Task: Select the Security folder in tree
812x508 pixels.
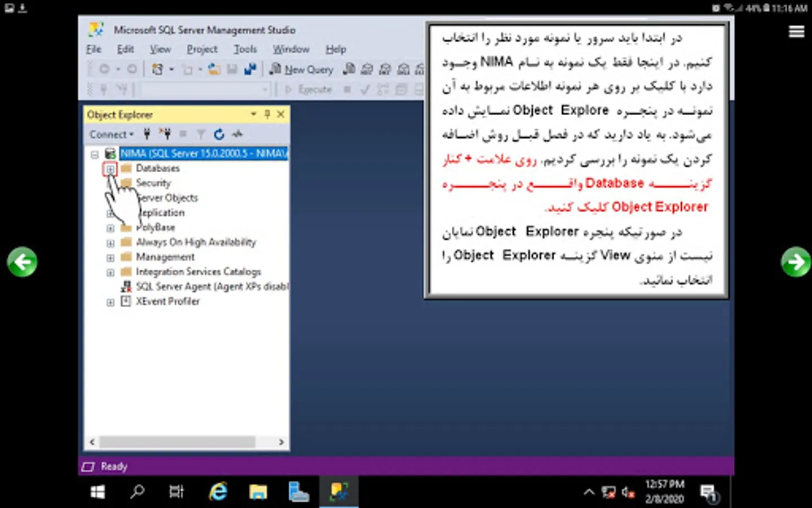Action: click(x=153, y=183)
